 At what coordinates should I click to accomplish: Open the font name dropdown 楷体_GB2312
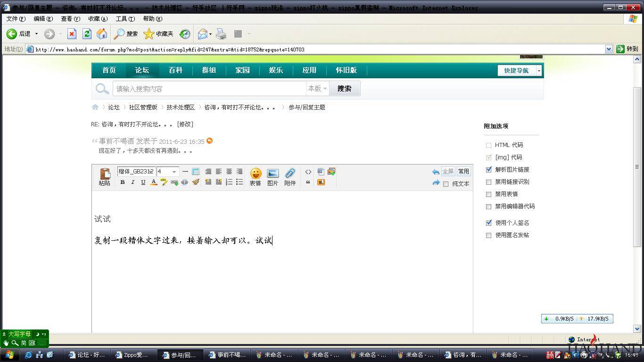(136, 172)
